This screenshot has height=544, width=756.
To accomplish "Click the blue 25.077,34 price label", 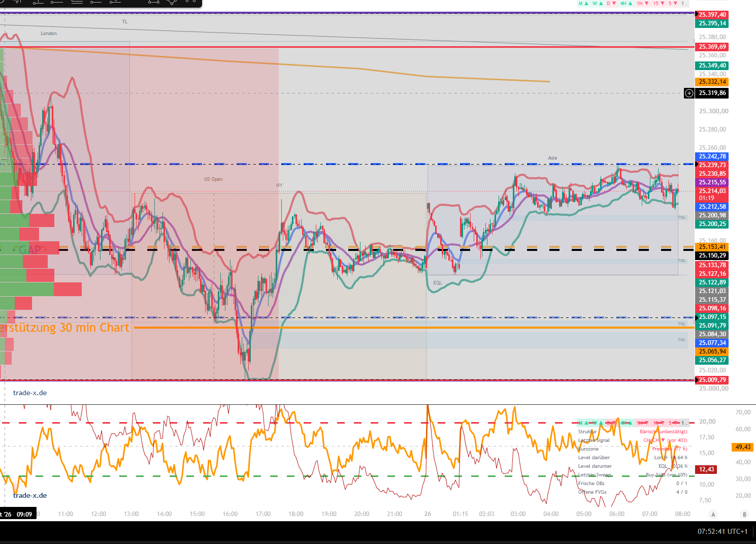I will coord(712,343).
